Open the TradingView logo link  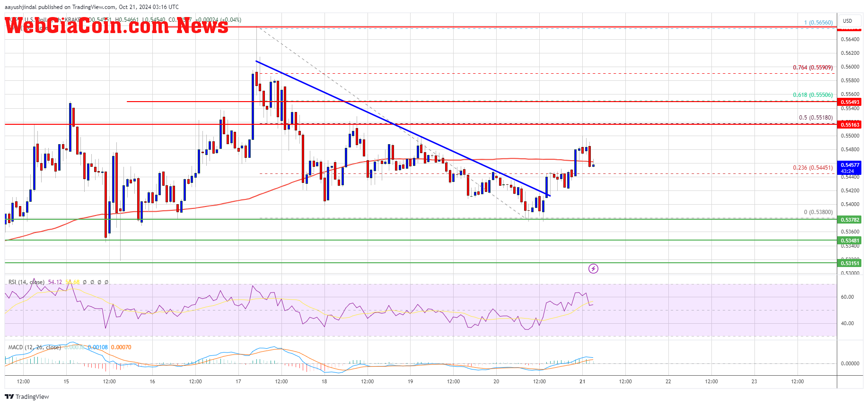coord(27,396)
